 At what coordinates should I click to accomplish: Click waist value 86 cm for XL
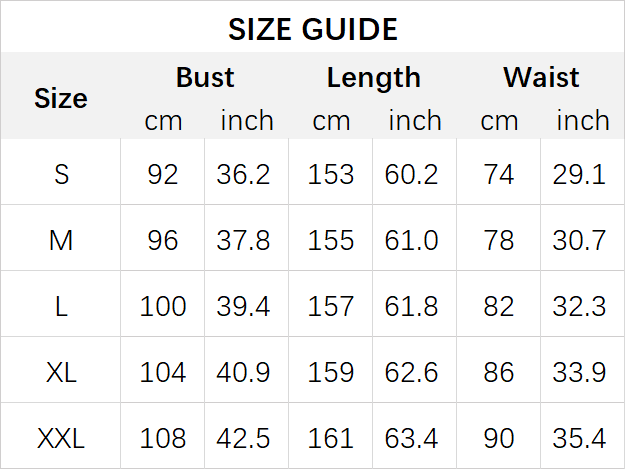point(499,372)
